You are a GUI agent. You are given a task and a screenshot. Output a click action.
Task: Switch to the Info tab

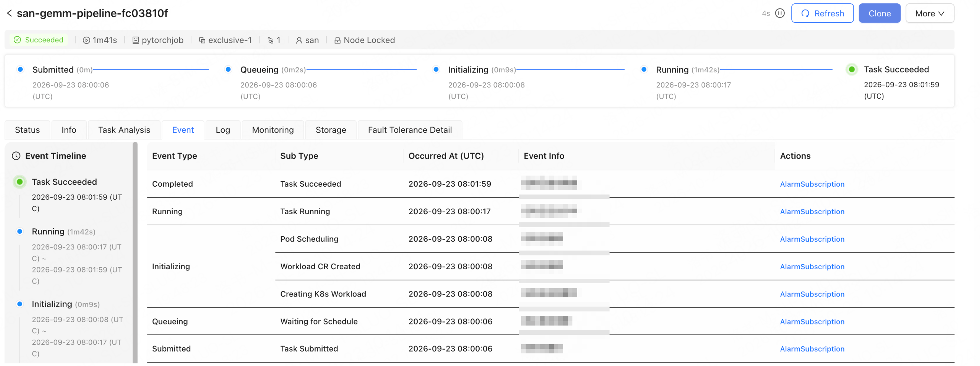tap(69, 130)
